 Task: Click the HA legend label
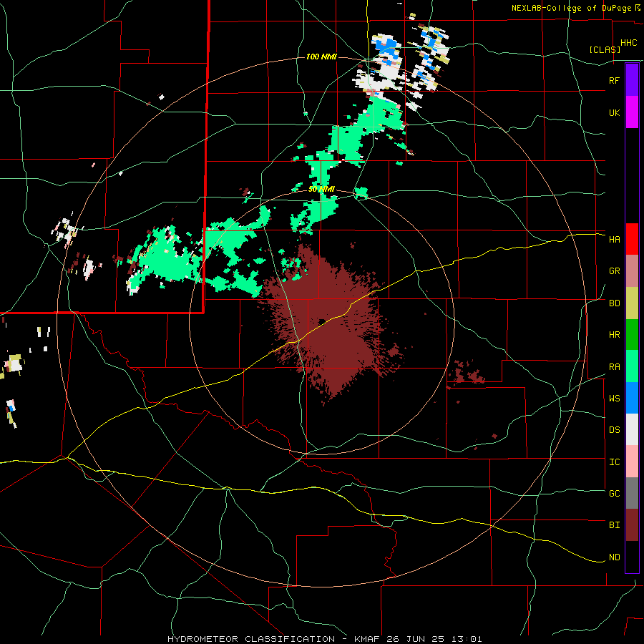click(x=614, y=240)
